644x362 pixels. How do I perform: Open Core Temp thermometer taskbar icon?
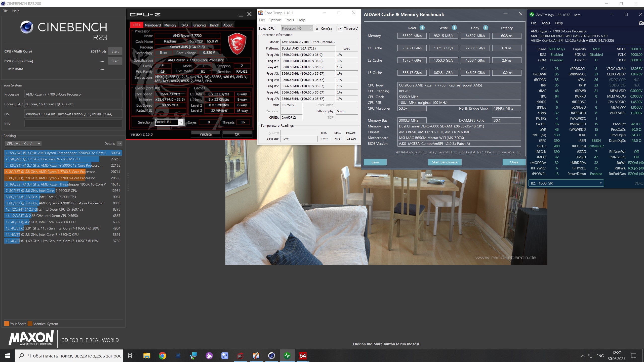pyautogui.click(x=256, y=356)
